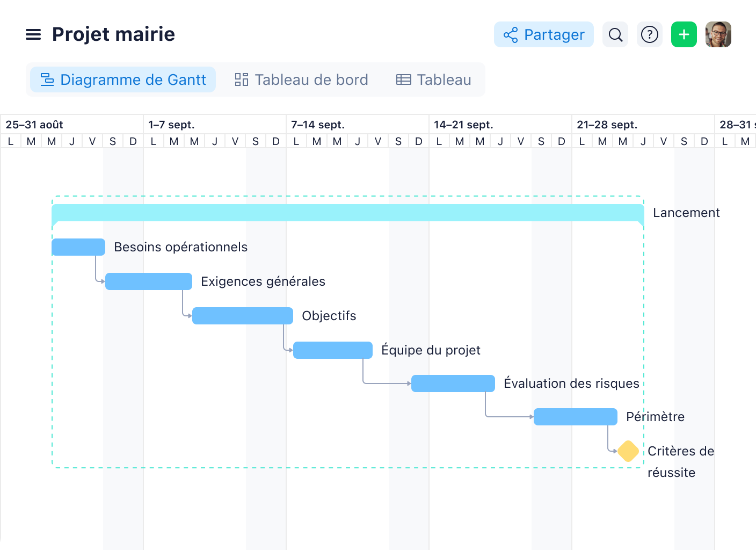This screenshot has width=756, height=550.
Task: Select the Évaluation des risques task bar
Action: (x=453, y=383)
